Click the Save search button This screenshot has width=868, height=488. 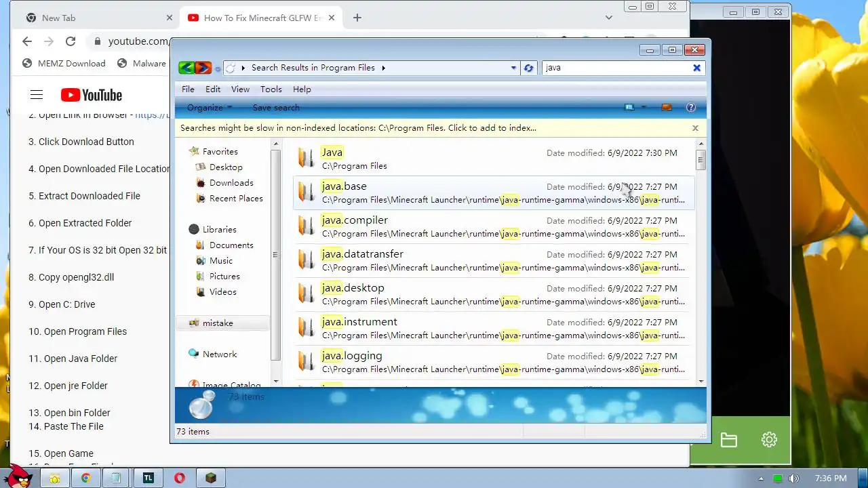(276, 108)
